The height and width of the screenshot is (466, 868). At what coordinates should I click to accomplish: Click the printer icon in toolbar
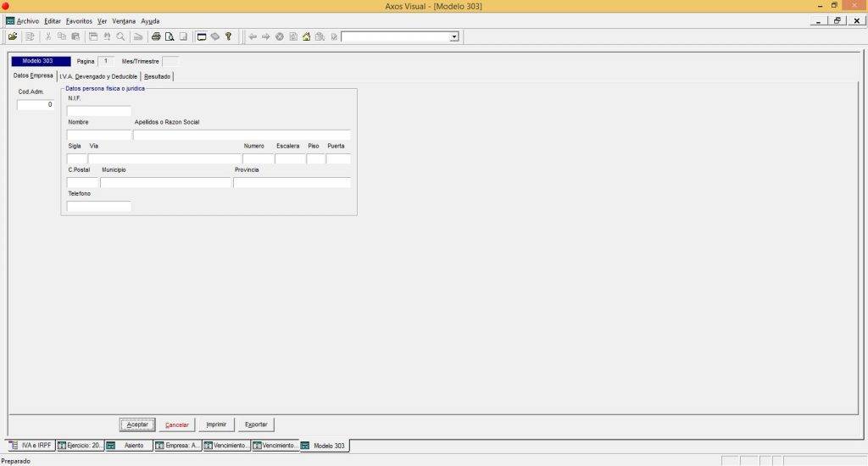pos(156,36)
